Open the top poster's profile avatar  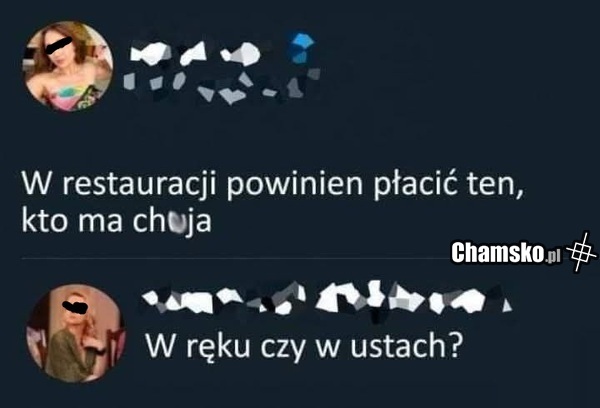point(68,66)
